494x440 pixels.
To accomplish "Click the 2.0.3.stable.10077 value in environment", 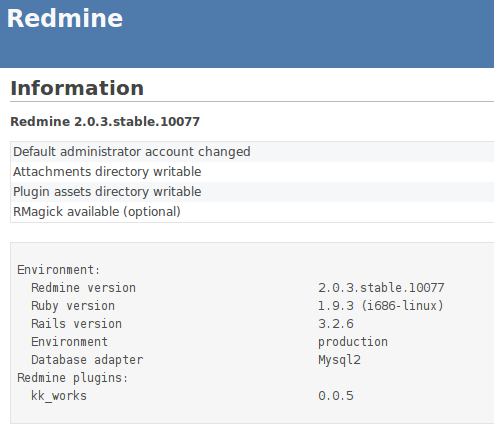I will tap(381, 288).
